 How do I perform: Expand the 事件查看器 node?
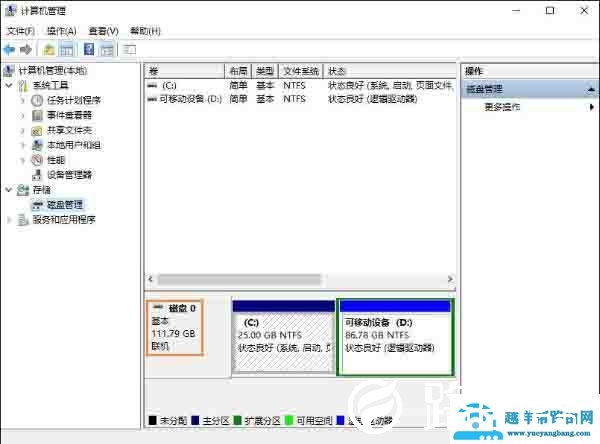(x=22, y=115)
